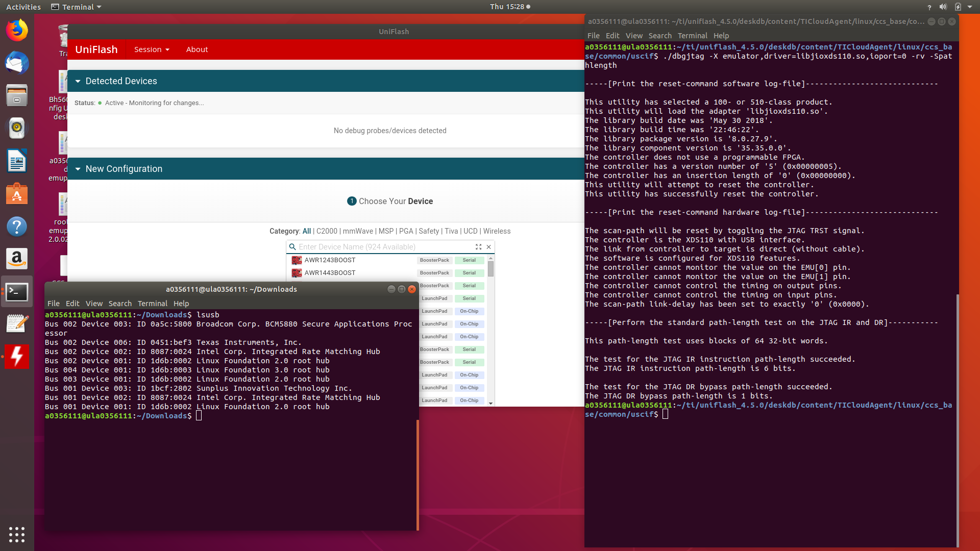The image size is (980, 551).
Task: Collapse the New Configuration section
Action: point(78,169)
